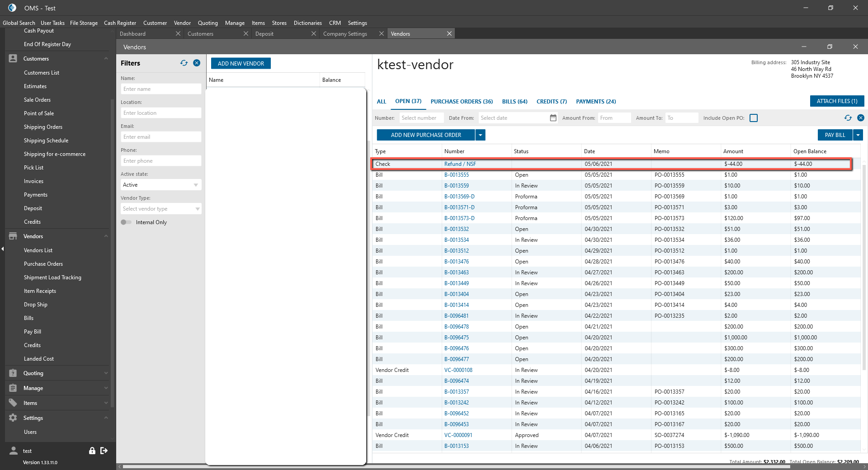Click the Settings gear icon in sidebar

point(13,418)
